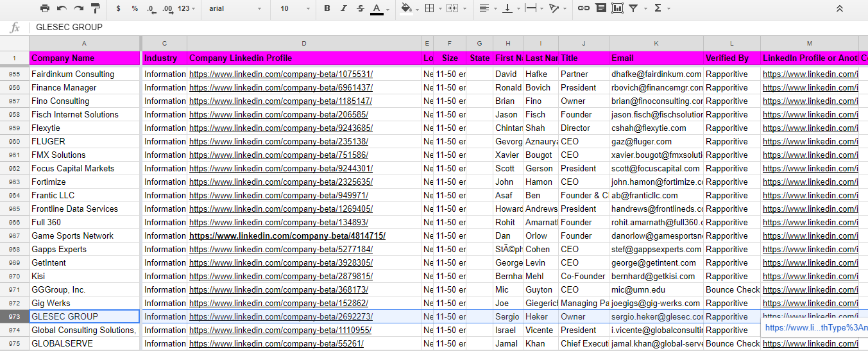This screenshot has width=868, height=351.
Task: Select Bounce Check cell in GGGroup row
Action: click(x=732, y=289)
